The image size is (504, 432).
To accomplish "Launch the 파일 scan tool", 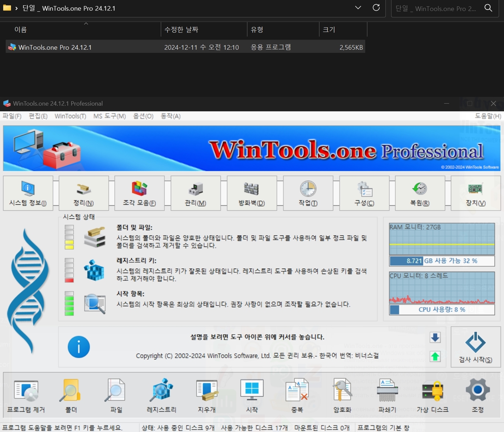I will click(x=116, y=396).
